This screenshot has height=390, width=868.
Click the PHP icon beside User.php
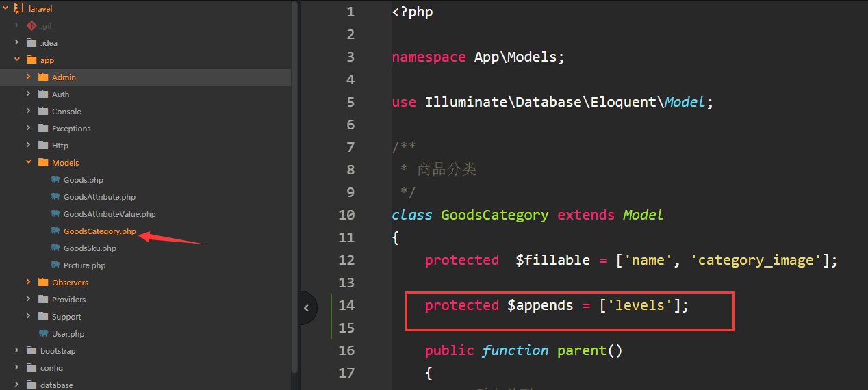coord(44,334)
